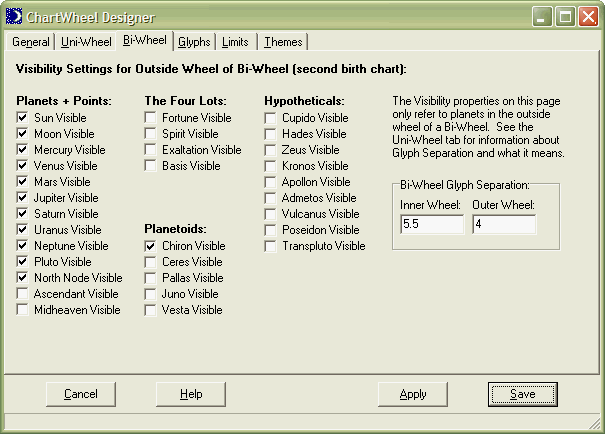
Task: Turn on Exaltation Visible
Action: click(x=150, y=149)
